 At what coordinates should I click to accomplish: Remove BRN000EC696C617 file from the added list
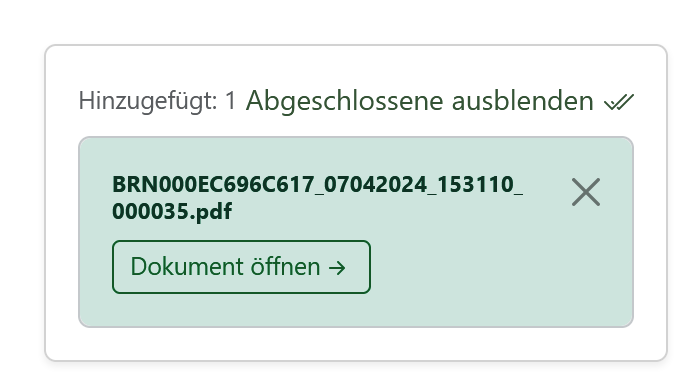[x=586, y=192]
